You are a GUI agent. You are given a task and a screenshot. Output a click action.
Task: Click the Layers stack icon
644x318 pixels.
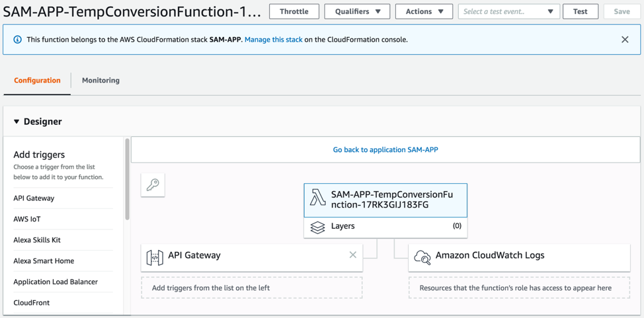(x=318, y=227)
